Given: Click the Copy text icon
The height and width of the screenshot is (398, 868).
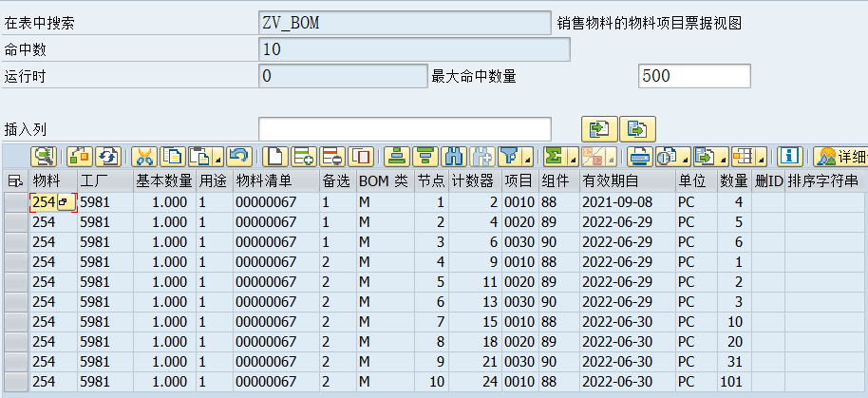Looking at the screenshot, I should [x=173, y=157].
